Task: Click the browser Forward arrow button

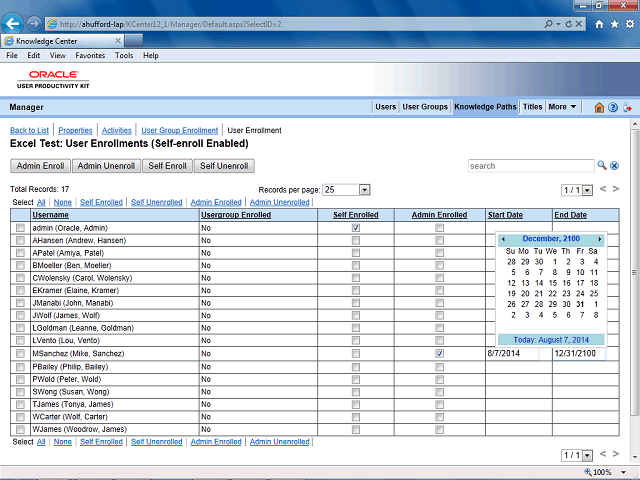Action: tap(34, 24)
